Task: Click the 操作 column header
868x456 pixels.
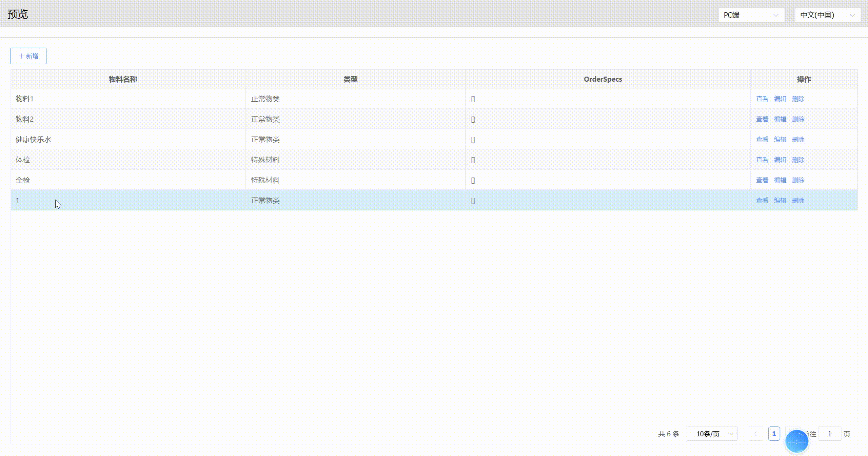Action: 804,79
